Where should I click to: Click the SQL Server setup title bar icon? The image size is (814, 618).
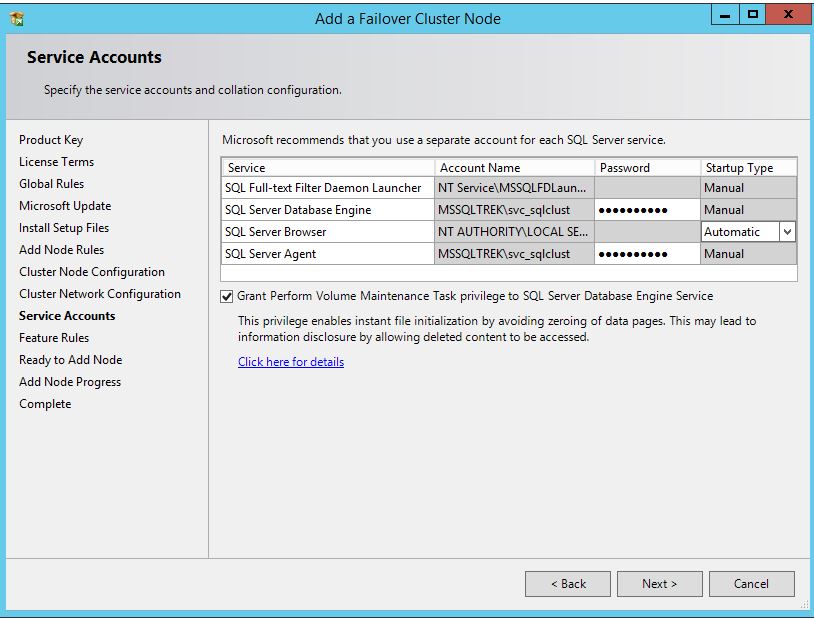pyautogui.click(x=17, y=18)
